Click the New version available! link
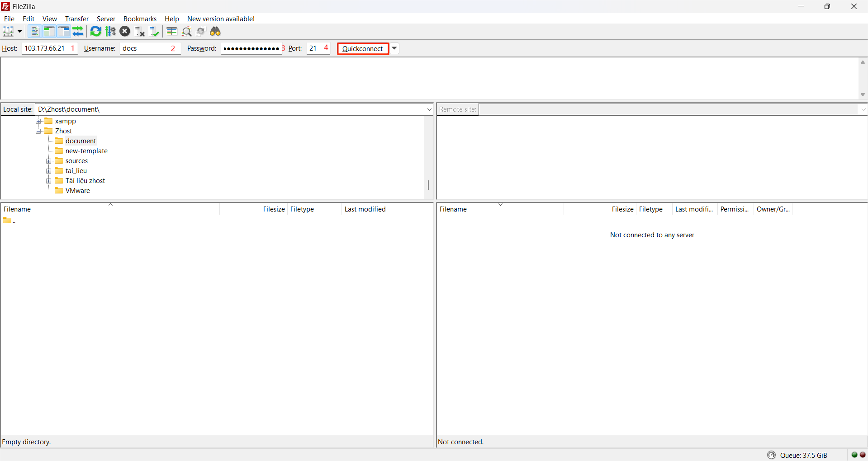 coord(221,19)
